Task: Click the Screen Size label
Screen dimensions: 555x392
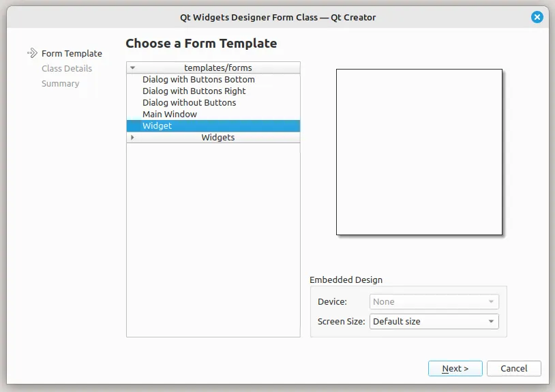Action: (x=341, y=322)
